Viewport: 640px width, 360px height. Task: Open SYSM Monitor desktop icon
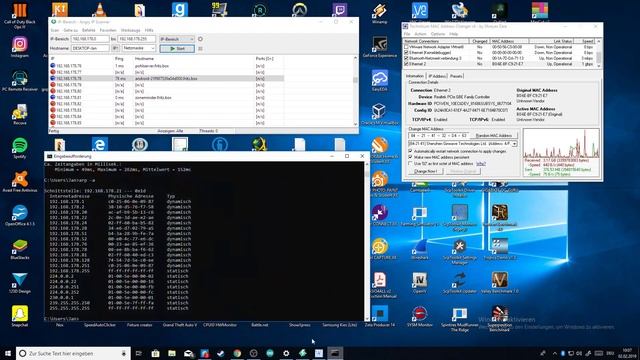point(420,316)
